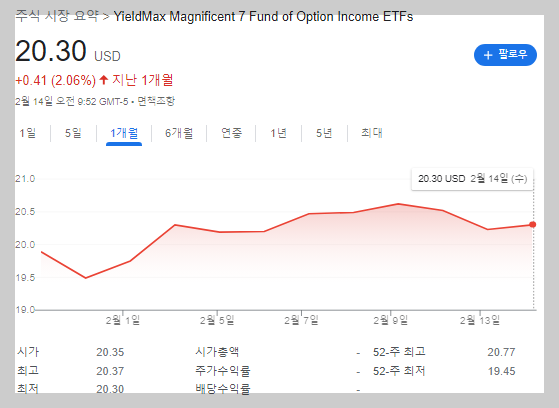Click the 시가 value 20.35

point(110,352)
